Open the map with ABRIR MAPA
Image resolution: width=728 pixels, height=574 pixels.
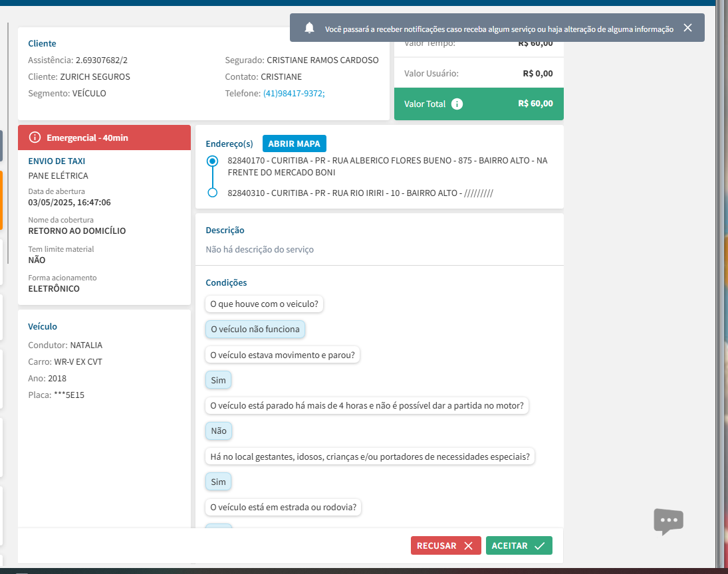[295, 144]
